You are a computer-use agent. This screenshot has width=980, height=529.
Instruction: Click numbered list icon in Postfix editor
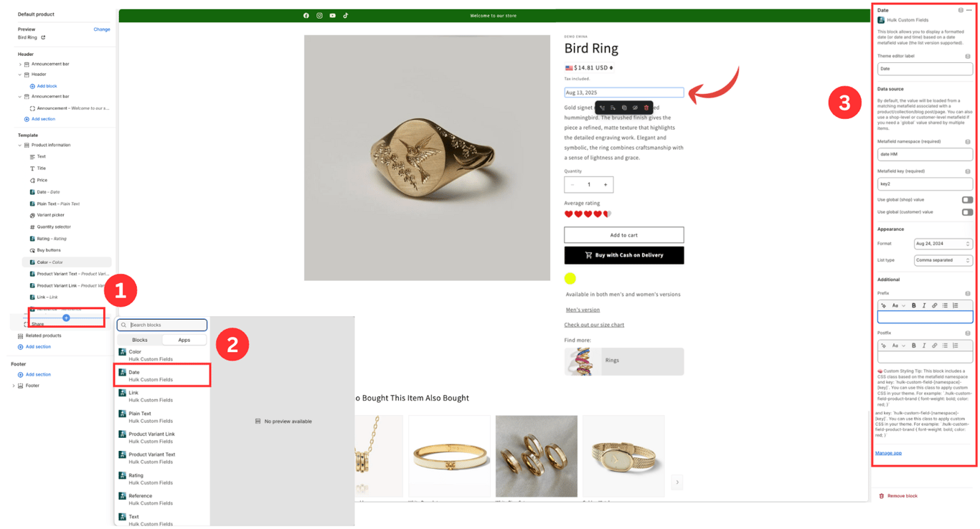click(x=955, y=345)
